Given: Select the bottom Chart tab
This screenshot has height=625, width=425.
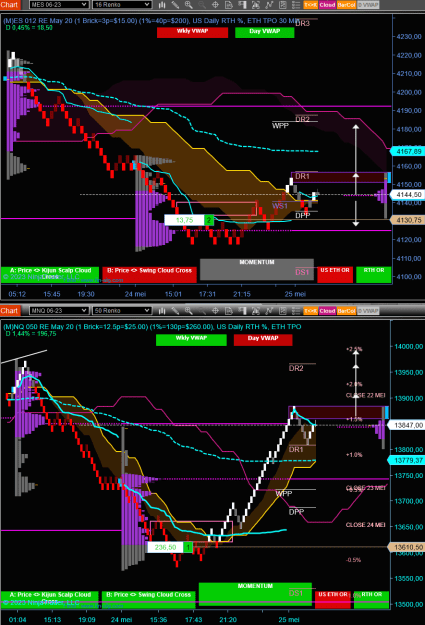Looking at the screenshot, I should tap(10, 311).
